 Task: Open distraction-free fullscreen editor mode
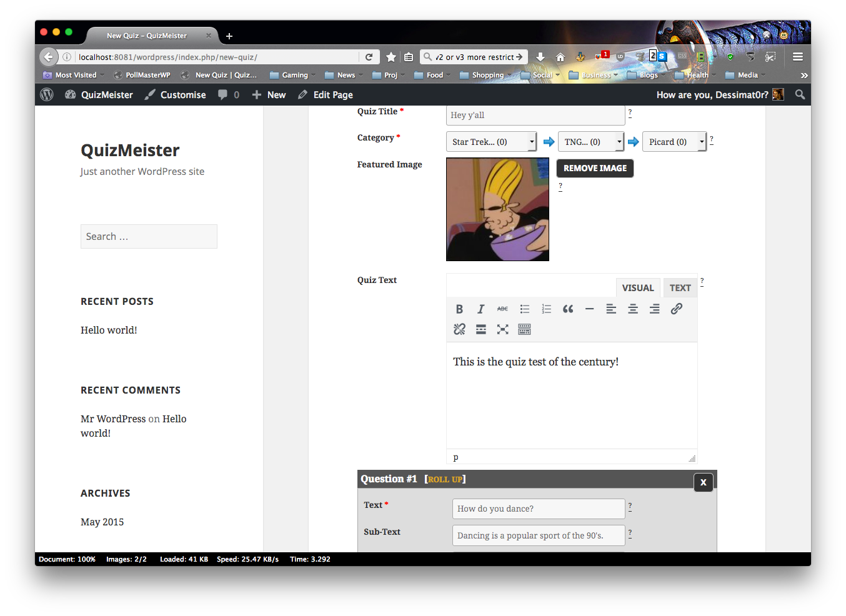click(x=502, y=329)
